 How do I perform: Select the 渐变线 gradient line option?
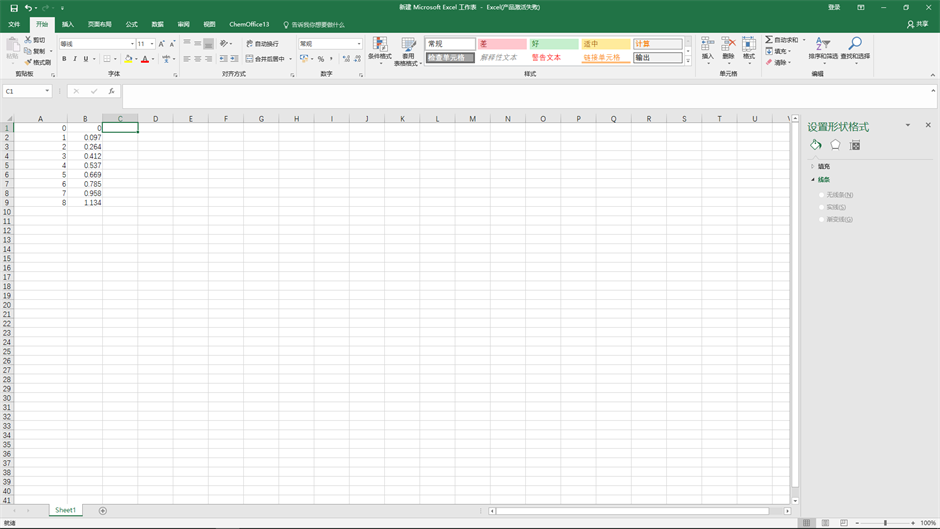click(822, 219)
